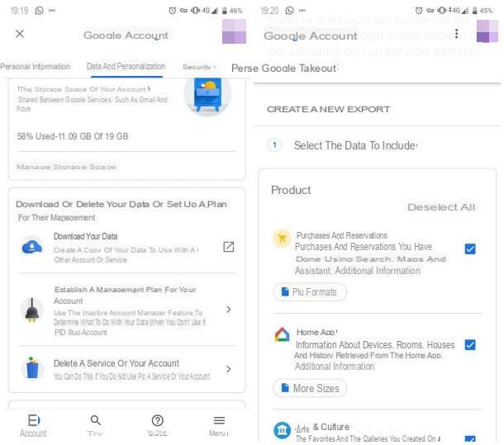Open the three-dot overflow menu in Takeout

456,33
